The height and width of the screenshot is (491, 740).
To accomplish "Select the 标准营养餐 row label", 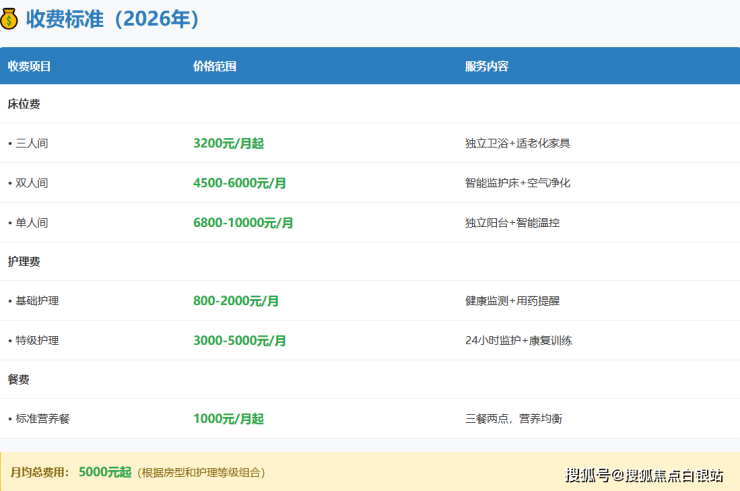I will tap(41, 418).
